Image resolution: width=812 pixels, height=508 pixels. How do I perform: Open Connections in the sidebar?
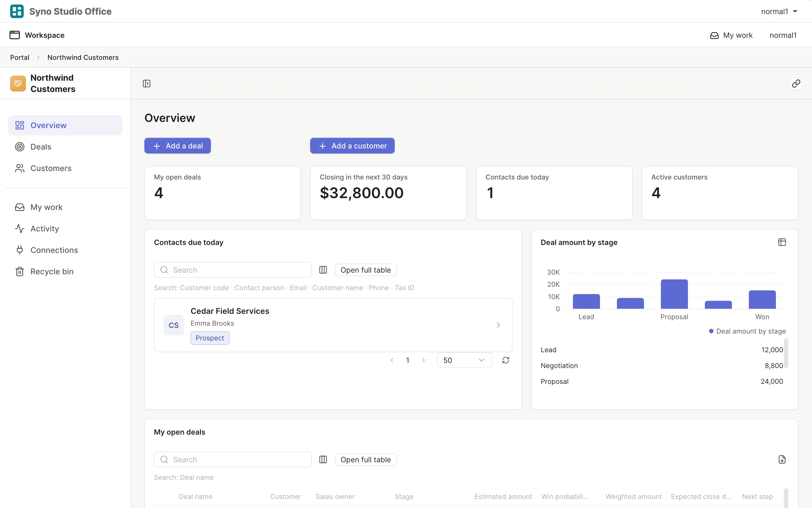[x=65, y=250]
